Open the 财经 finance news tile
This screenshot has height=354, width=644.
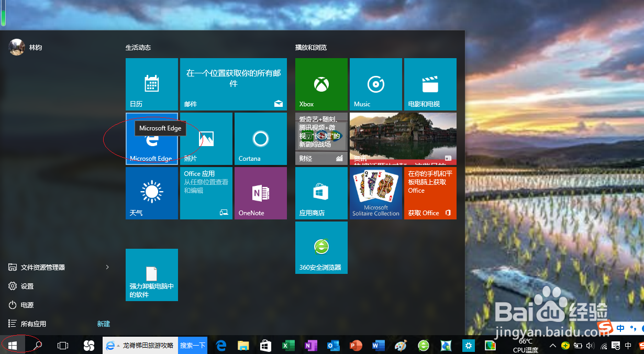point(321,138)
